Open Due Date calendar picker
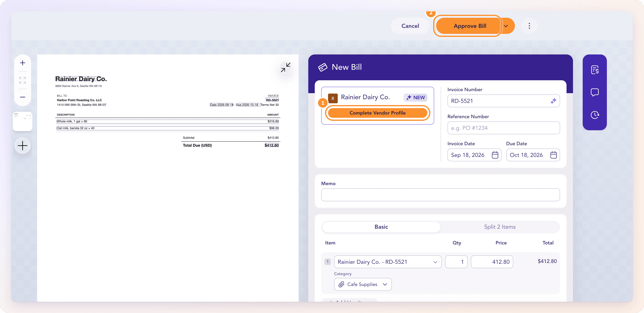644x313 pixels. 553,155
